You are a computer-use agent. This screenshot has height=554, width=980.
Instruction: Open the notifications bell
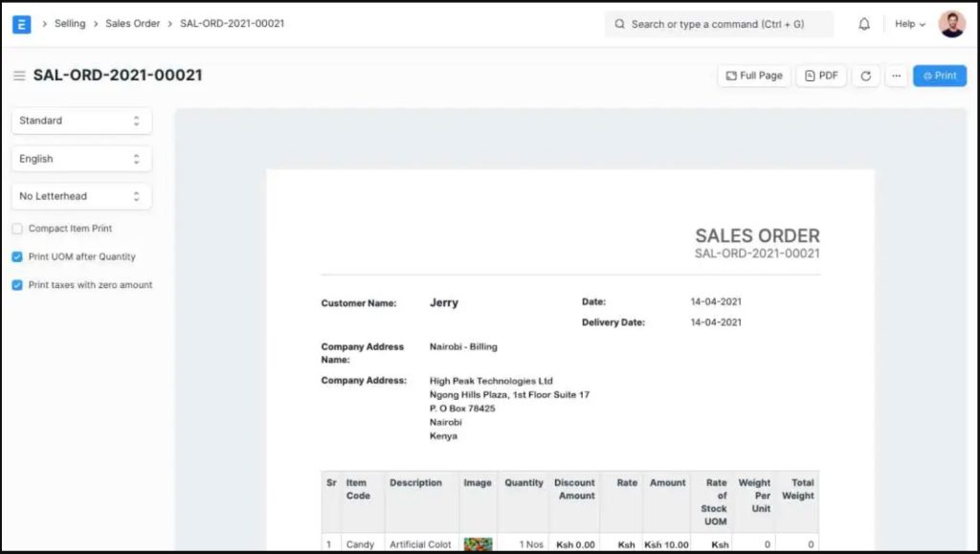point(864,24)
